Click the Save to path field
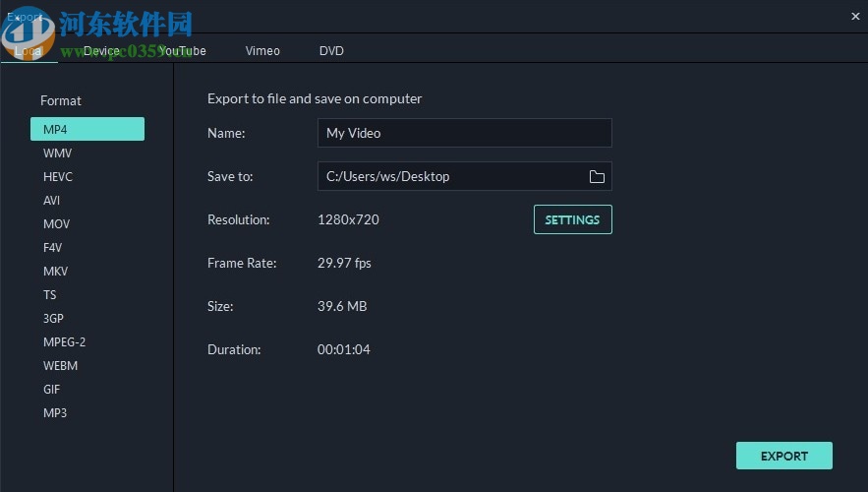This screenshot has height=492, width=868. 450,176
